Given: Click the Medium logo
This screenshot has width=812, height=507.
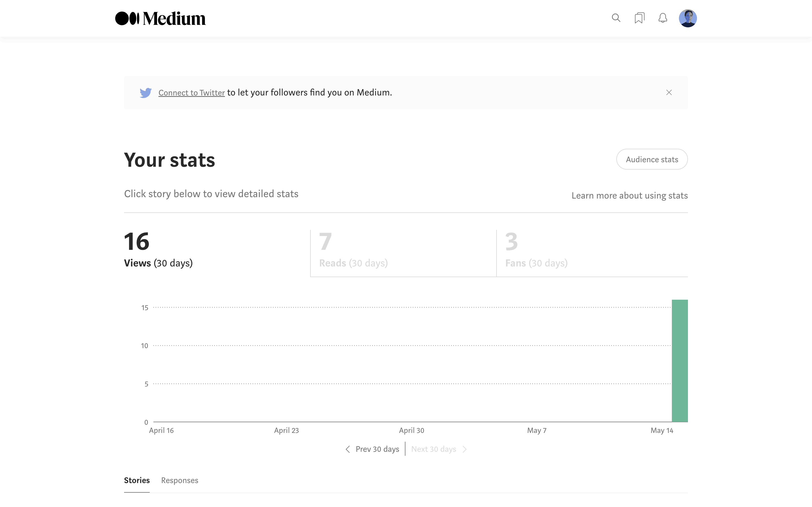Looking at the screenshot, I should pyautogui.click(x=160, y=18).
